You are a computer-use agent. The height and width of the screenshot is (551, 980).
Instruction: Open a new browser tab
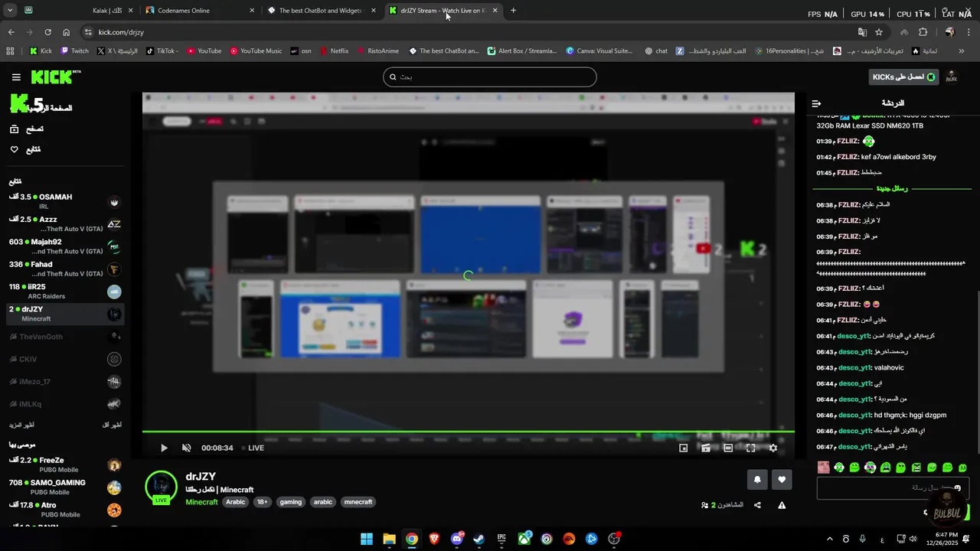513,11
